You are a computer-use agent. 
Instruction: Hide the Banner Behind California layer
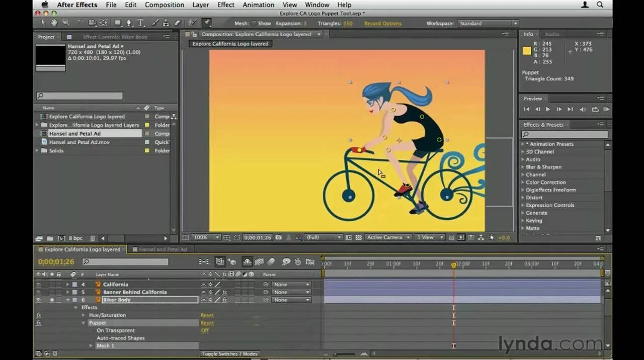(38, 292)
